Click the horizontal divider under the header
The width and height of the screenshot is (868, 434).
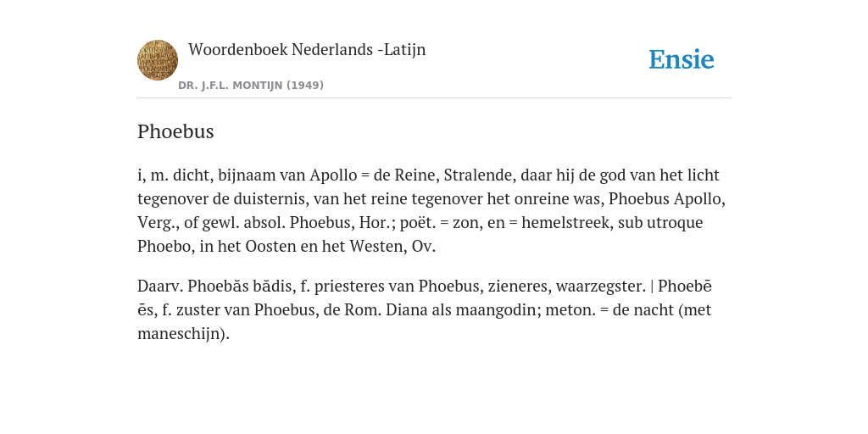[434, 98]
